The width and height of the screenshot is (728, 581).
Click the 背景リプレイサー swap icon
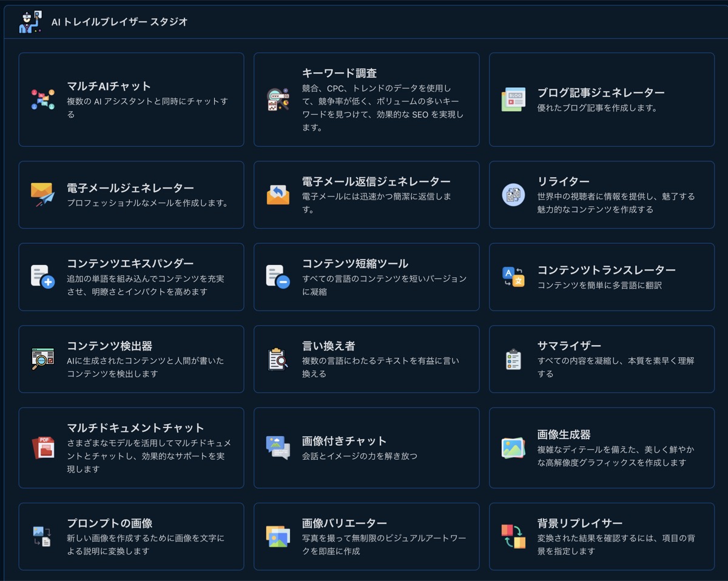[x=513, y=536]
